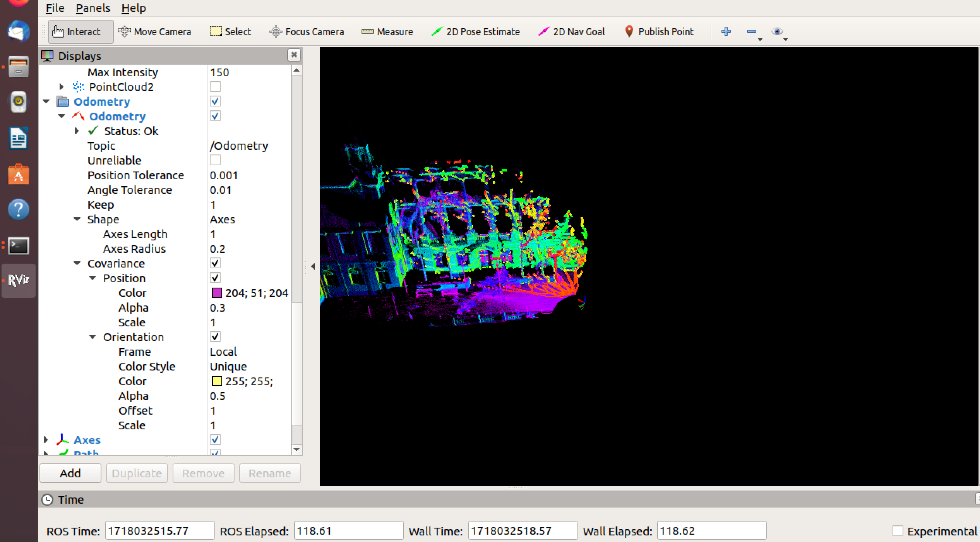Image resolution: width=980 pixels, height=542 pixels.
Task: Enable the PointCloud2 display checkbox
Action: pyautogui.click(x=215, y=87)
